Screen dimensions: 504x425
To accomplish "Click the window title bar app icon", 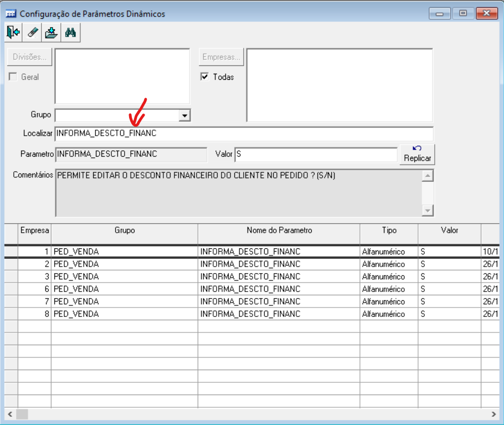I will pos(11,14).
